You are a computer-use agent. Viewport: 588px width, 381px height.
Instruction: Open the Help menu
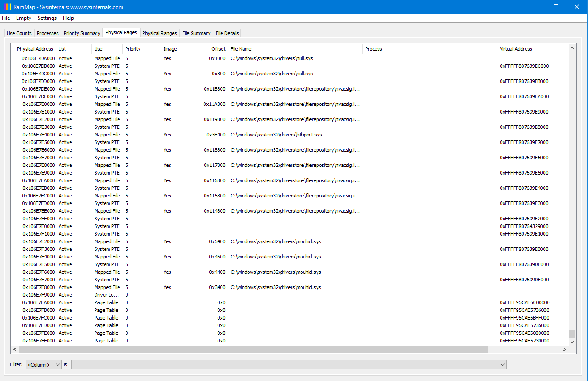point(68,18)
